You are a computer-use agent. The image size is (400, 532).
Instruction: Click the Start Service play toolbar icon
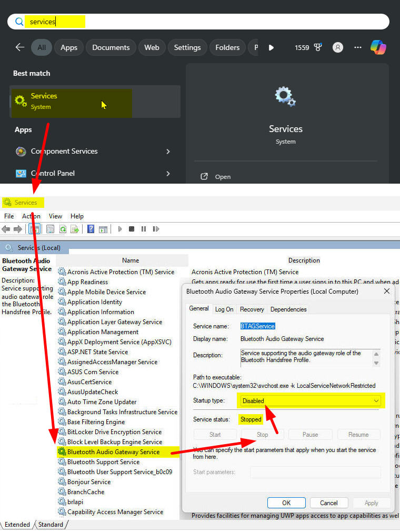120,229
